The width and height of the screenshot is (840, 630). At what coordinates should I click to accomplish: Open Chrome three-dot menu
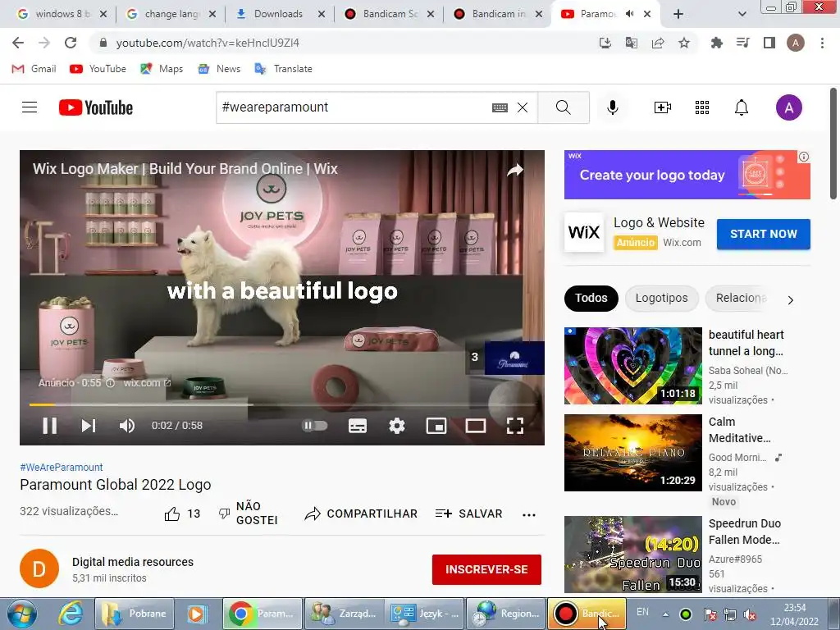(822, 43)
